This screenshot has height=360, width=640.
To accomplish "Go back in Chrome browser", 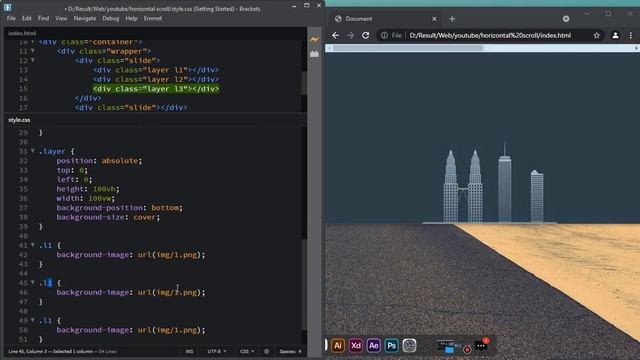I will [x=336, y=36].
